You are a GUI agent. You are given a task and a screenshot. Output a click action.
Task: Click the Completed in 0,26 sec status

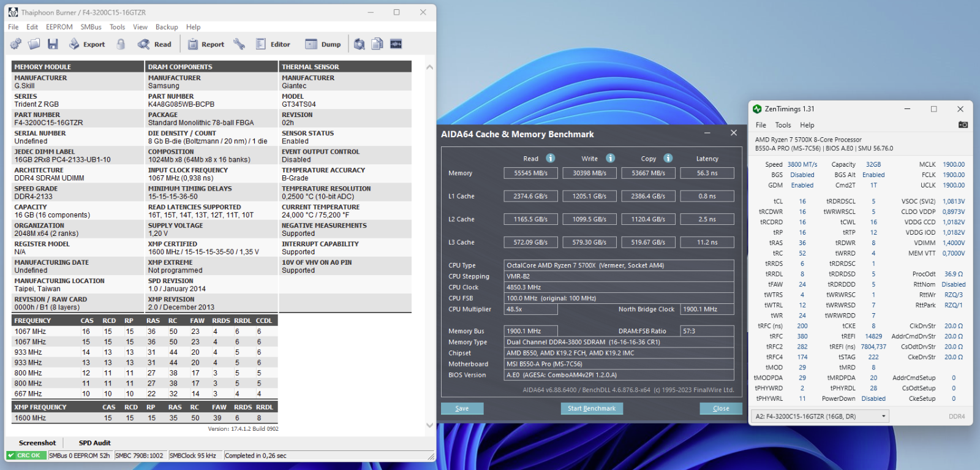[x=255, y=455]
